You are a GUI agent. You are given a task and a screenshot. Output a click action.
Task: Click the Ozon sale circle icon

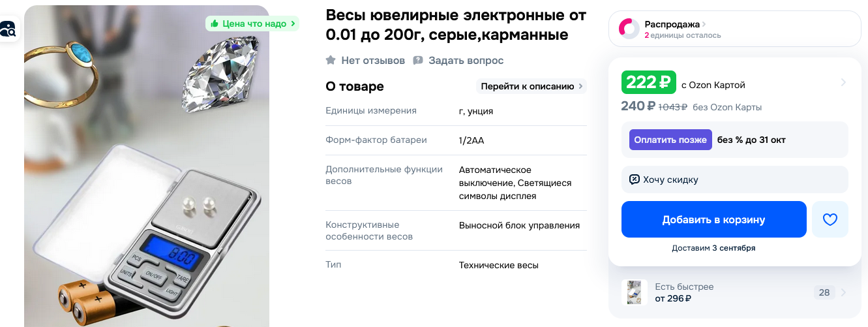point(629,29)
